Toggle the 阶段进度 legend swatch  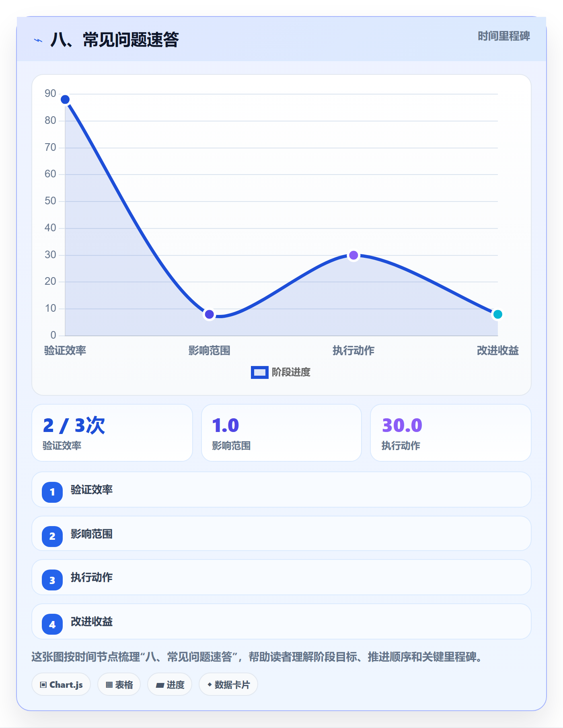259,372
